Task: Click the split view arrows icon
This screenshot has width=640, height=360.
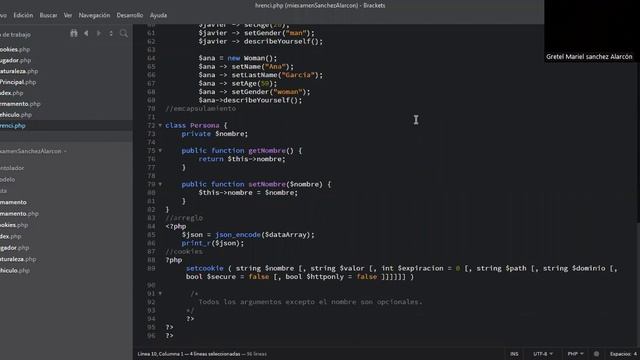Action: [111, 33]
